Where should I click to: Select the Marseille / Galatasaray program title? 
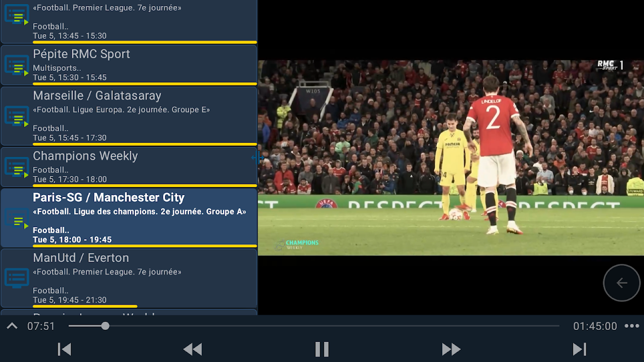coord(97,96)
